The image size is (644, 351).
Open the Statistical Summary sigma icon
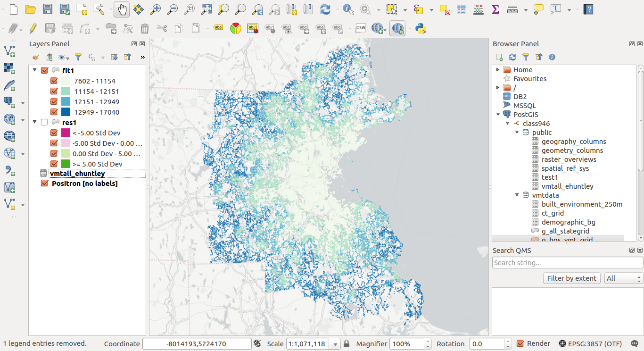495,9
